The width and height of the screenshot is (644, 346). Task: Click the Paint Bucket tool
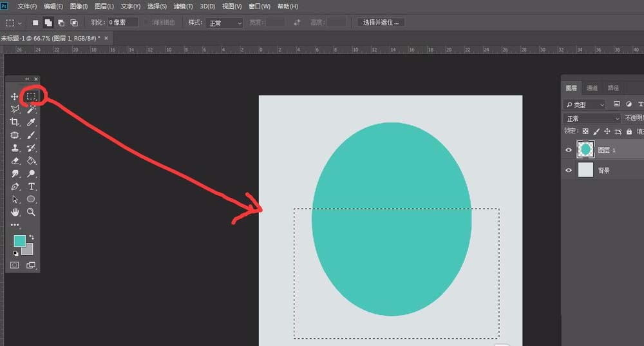[31, 160]
